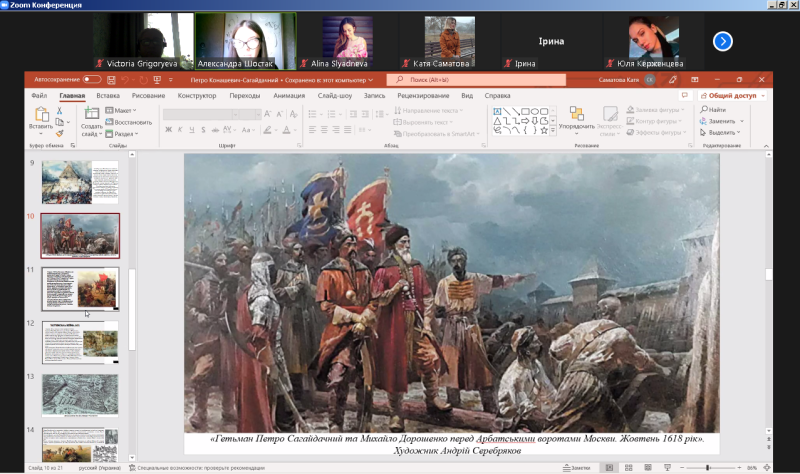Open the Слайд-шоу tab
The width and height of the screenshot is (800, 474).
(335, 95)
